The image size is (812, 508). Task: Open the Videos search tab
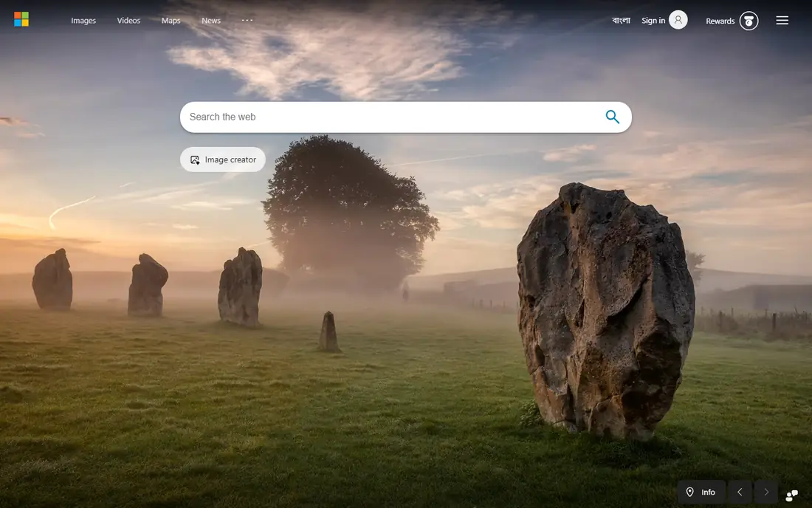pos(128,21)
